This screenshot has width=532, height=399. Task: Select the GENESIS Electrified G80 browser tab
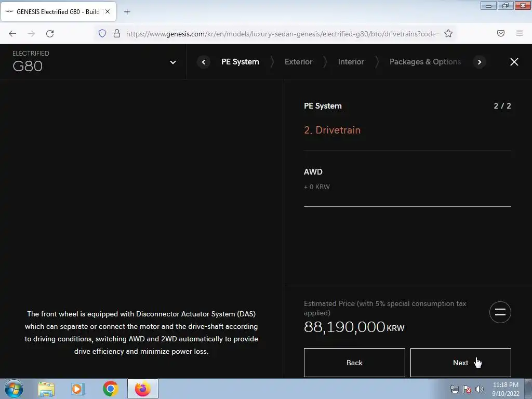58,11
